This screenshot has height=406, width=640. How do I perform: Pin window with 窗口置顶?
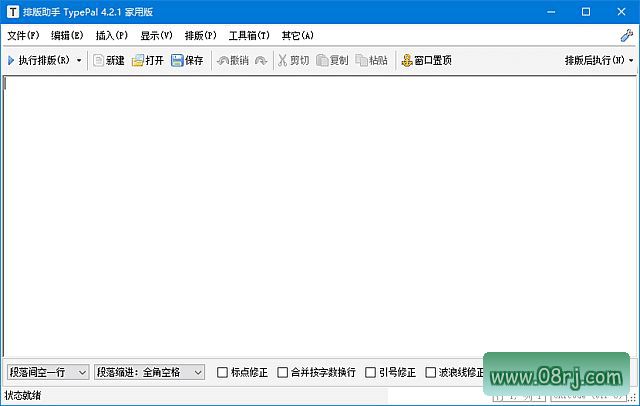[426, 60]
